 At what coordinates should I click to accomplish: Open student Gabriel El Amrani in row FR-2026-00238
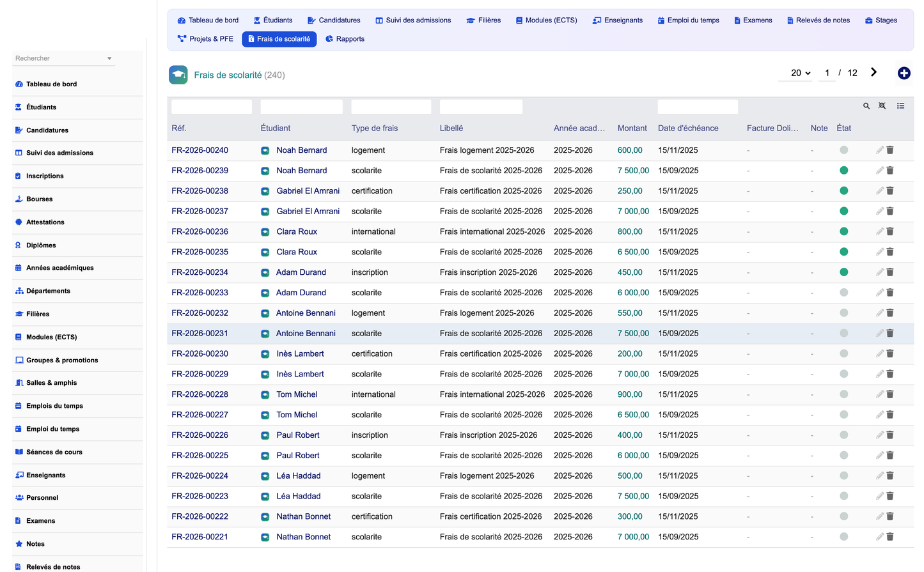point(308,190)
